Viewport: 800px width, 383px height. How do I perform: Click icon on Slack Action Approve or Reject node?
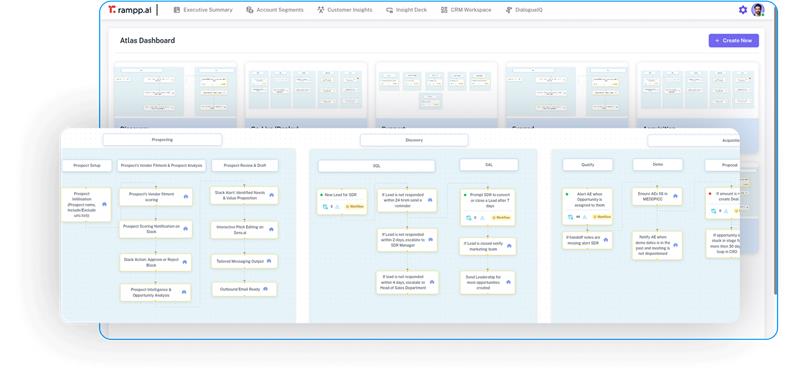(x=184, y=262)
